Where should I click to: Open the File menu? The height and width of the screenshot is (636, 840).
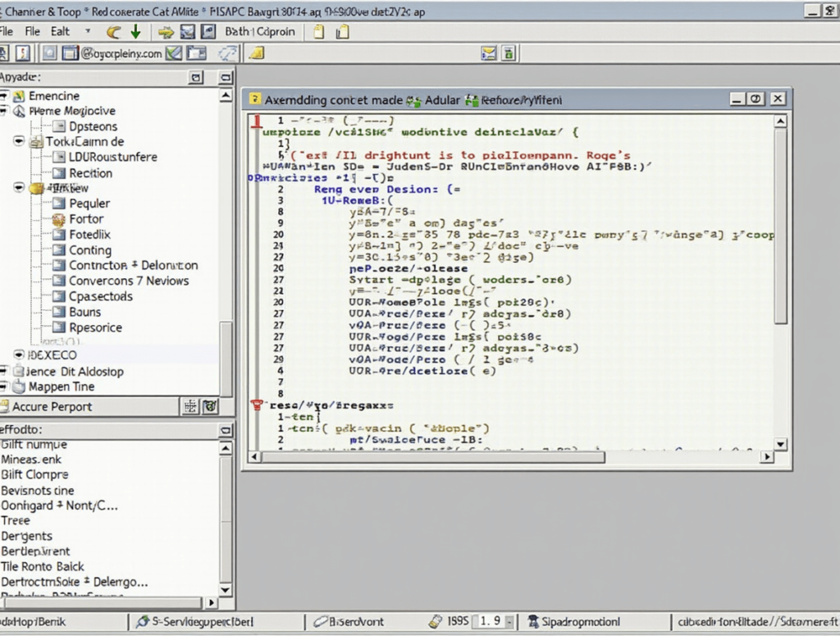click(x=32, y=32)
